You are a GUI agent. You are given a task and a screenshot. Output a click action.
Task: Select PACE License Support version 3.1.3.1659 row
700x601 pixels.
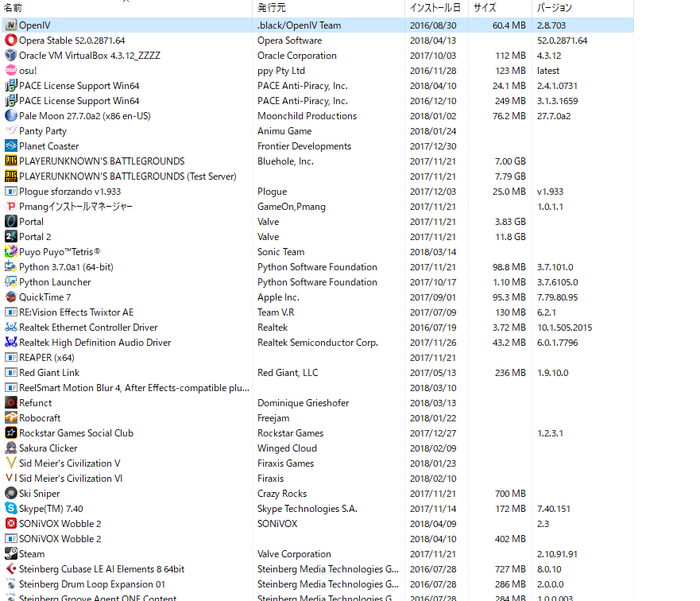click(x=318, y=101)
